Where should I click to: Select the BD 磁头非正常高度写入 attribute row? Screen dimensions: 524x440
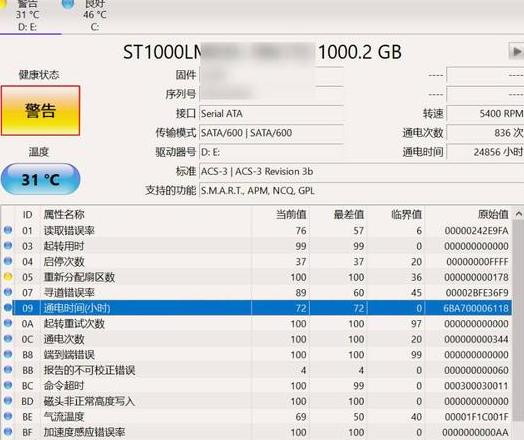tap(257, 401)
